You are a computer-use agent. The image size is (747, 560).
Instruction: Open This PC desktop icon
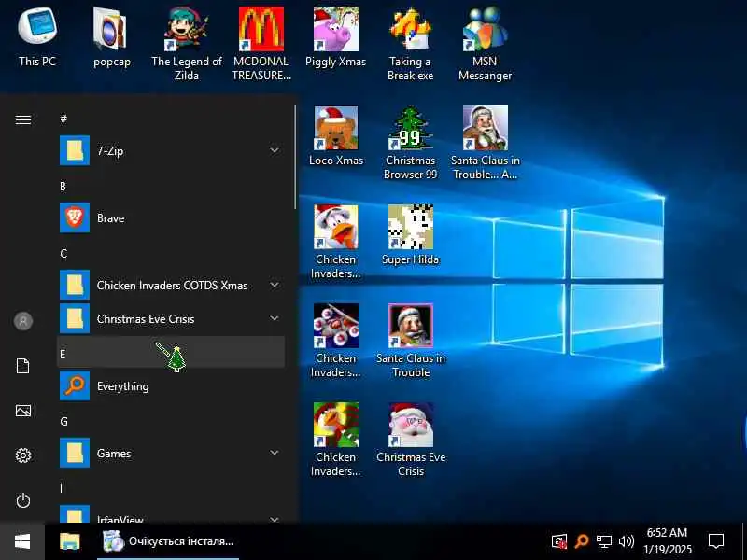click(x=37, y=37)
